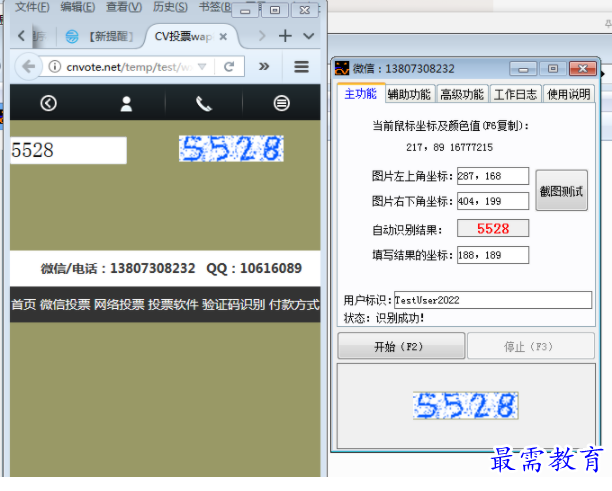Click the 图片右下角坐标 field
612x491 pixels.
[493, 201]
